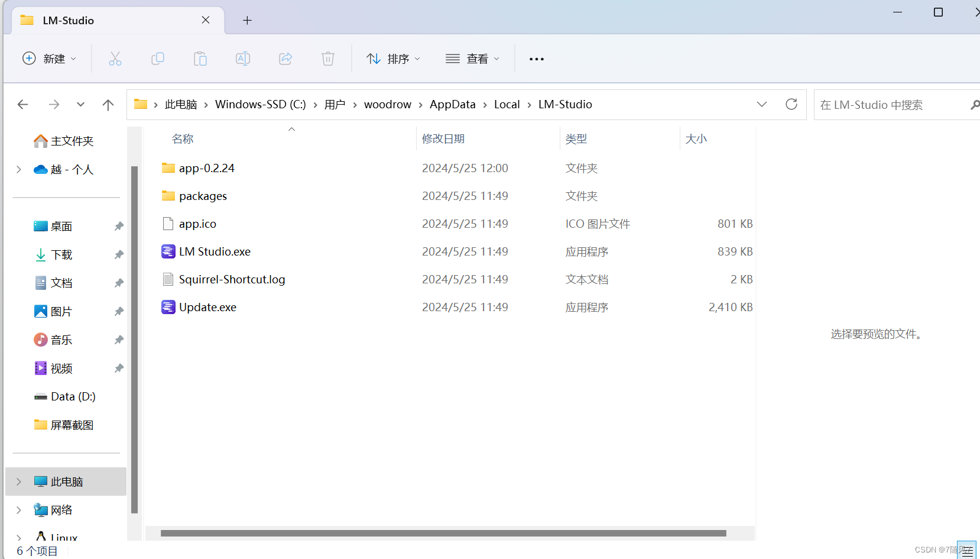Sort by the 名称 column header
Screen dimensions: 980x559
183,139
